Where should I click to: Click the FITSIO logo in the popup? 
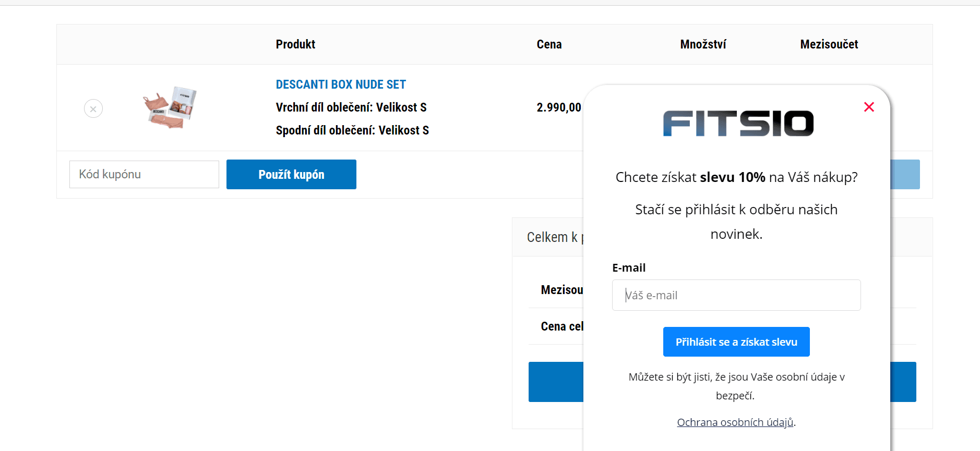point(738,124)
